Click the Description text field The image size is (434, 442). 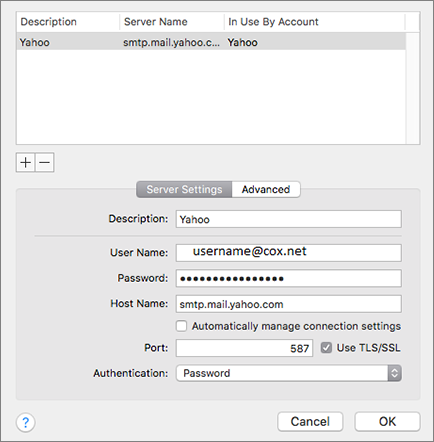pos(289,219)
